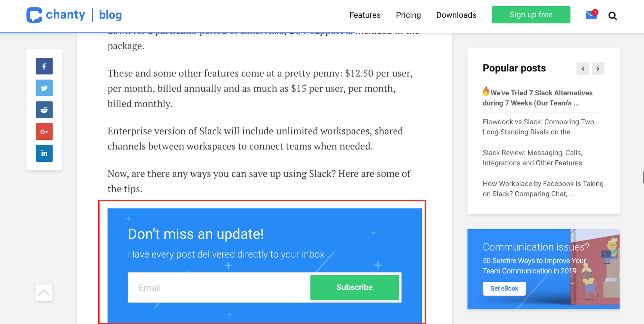This screenshot has height=324, width=644.
Task: Share the article on LinkedIn
Action: point(44,153)
